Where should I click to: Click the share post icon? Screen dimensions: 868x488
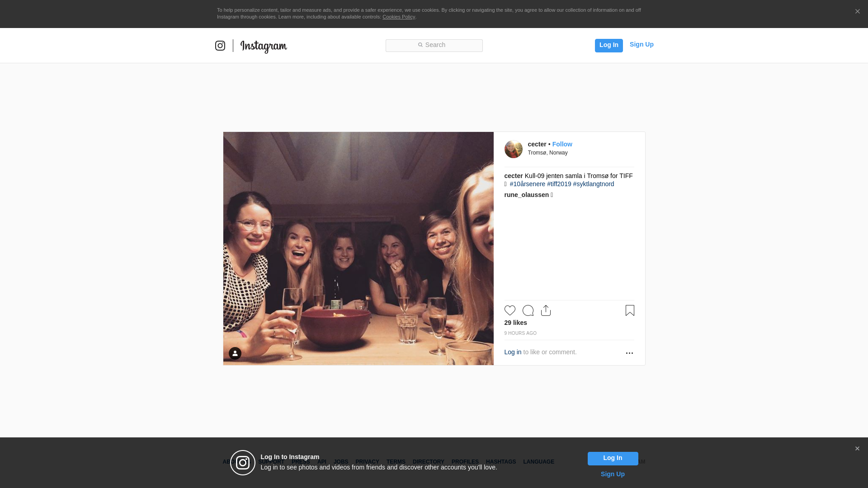click(x=546, y=310)
